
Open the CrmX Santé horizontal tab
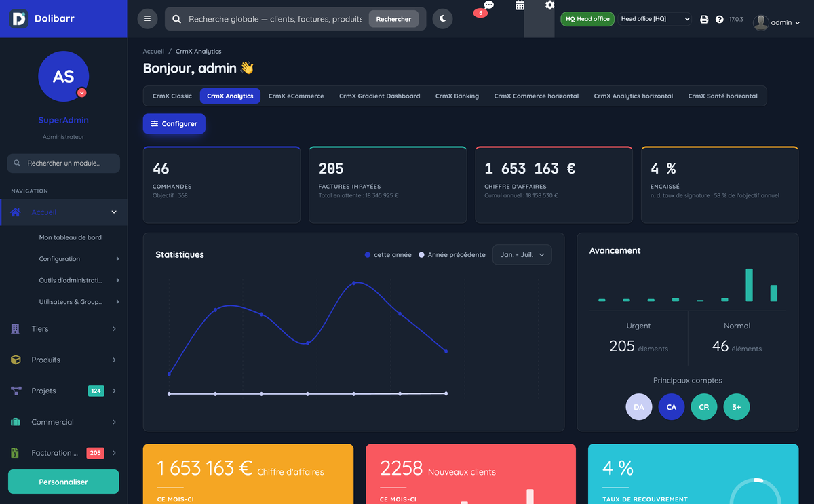722,96
